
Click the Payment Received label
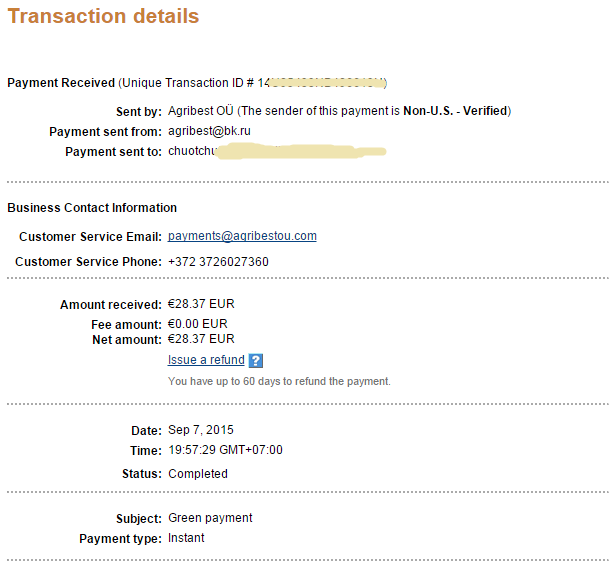61,82
